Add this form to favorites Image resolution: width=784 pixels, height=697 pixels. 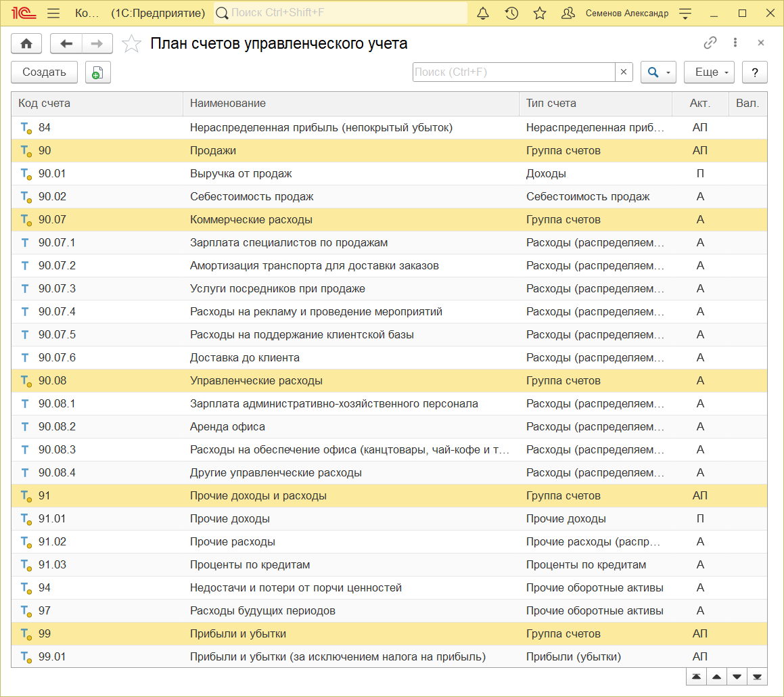[131, 43]
